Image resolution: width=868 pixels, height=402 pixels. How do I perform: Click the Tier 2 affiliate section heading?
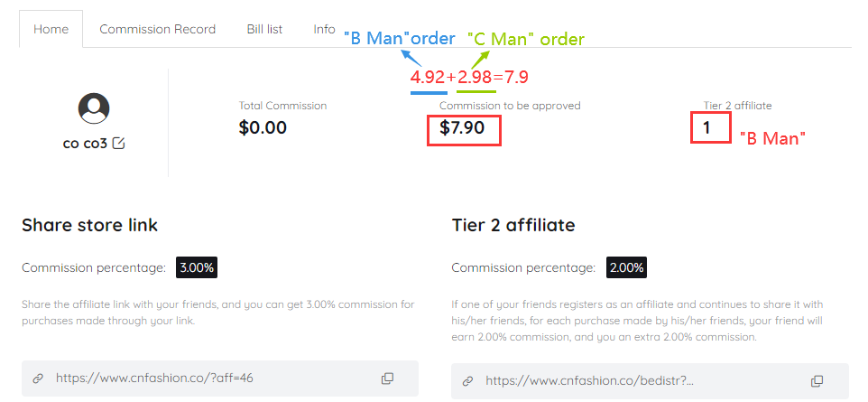(x=513, y=225)
